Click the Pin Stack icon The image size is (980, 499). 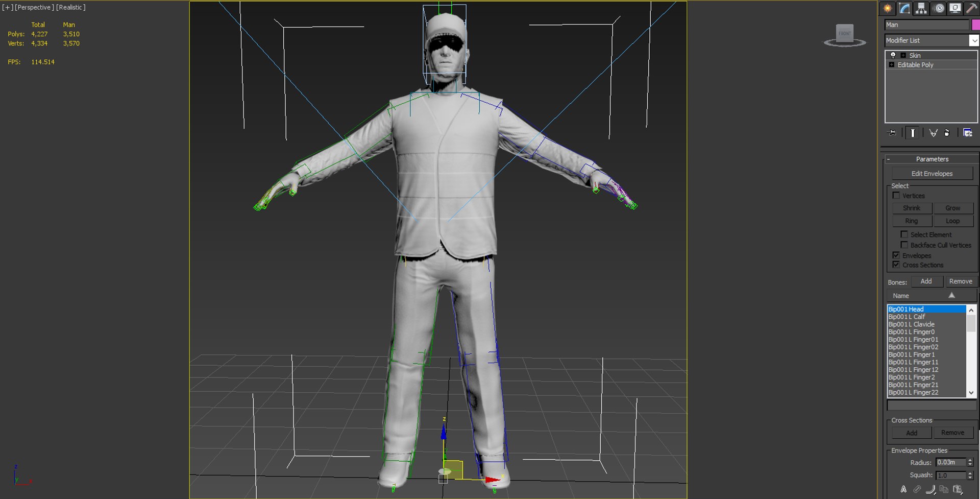tap(892, 133)
